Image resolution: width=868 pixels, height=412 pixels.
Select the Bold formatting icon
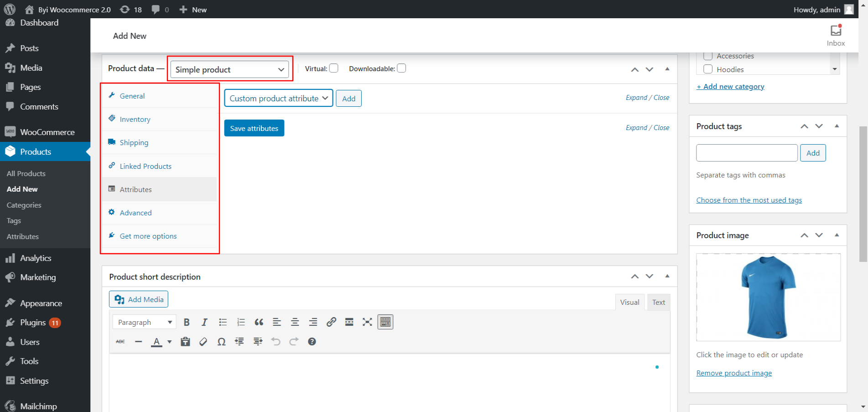[x=187, y=322]
